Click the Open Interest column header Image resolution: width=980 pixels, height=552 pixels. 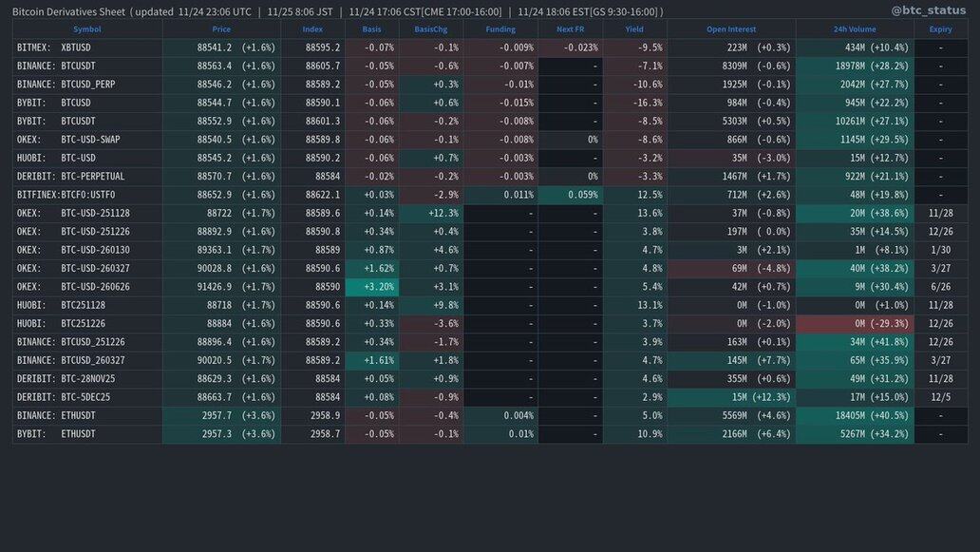731,29
